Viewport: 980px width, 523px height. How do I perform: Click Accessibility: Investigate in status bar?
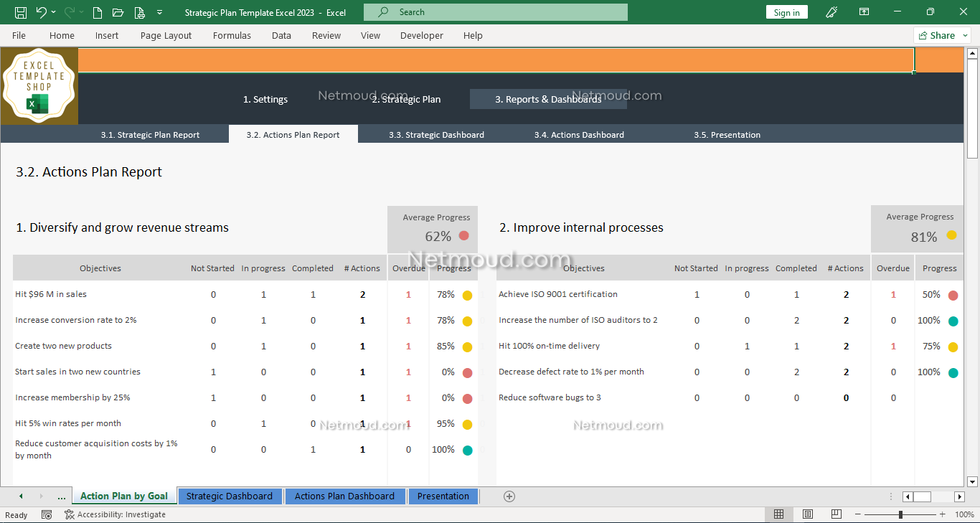coord(115,514)
